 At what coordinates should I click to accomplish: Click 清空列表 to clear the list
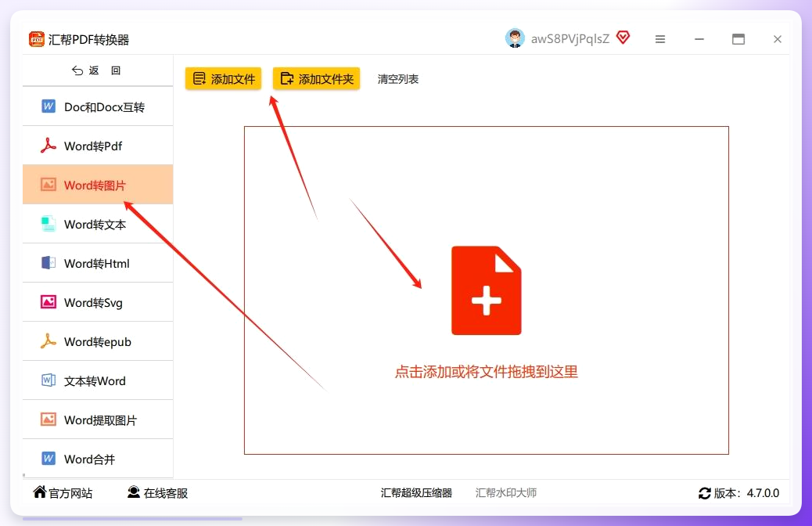[397, 79]
